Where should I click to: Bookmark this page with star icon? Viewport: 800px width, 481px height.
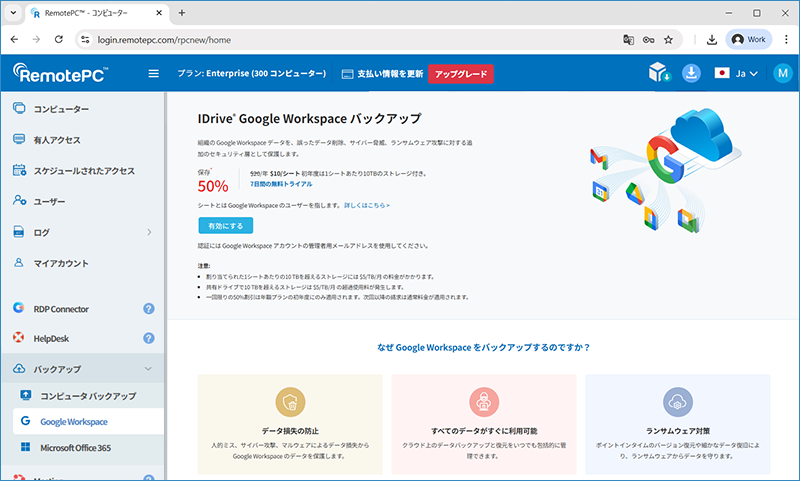point(668,40)
